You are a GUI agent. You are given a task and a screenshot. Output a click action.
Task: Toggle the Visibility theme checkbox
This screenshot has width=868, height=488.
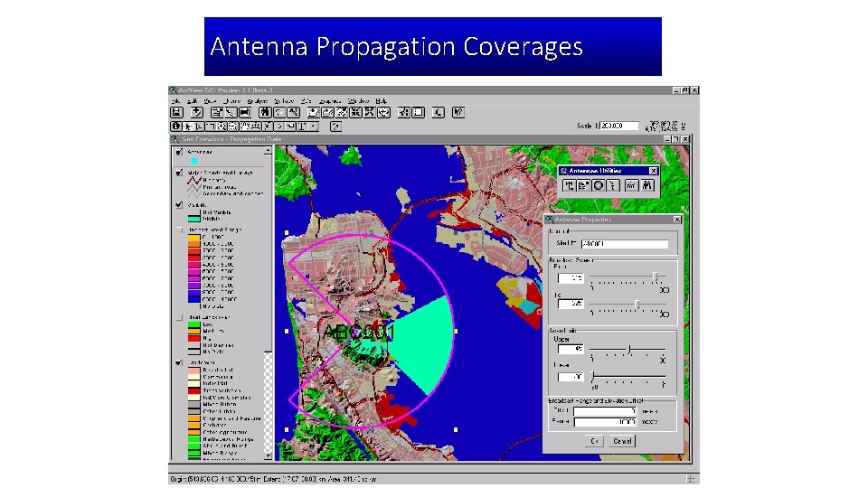(179, 205)
